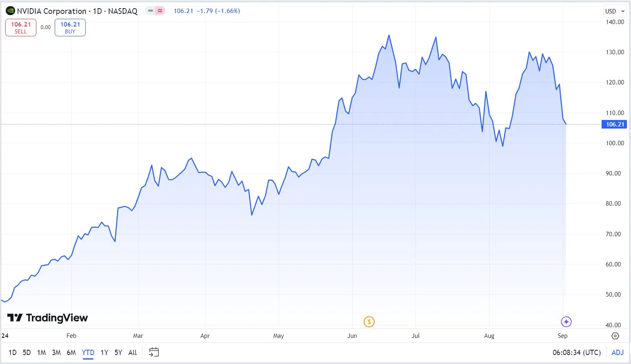Open the go-to-date calendar icon
This screenshot has width=631, height=364.
154,352
